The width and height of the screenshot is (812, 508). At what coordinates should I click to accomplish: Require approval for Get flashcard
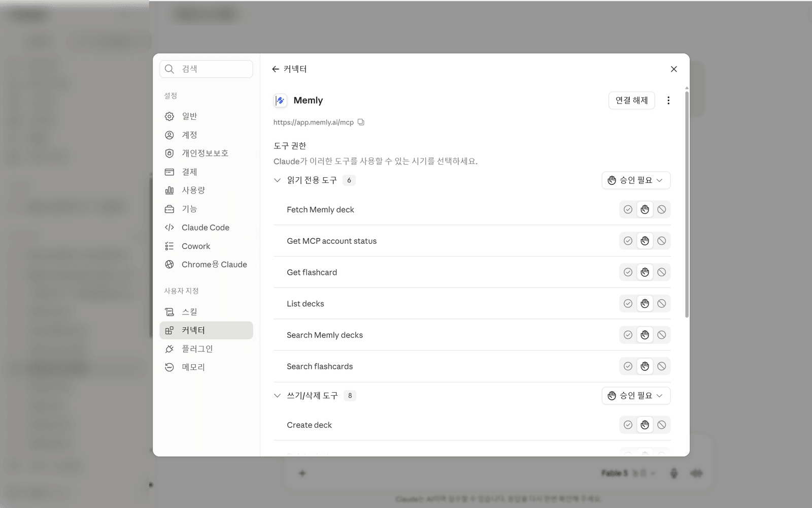pos(645,272)
